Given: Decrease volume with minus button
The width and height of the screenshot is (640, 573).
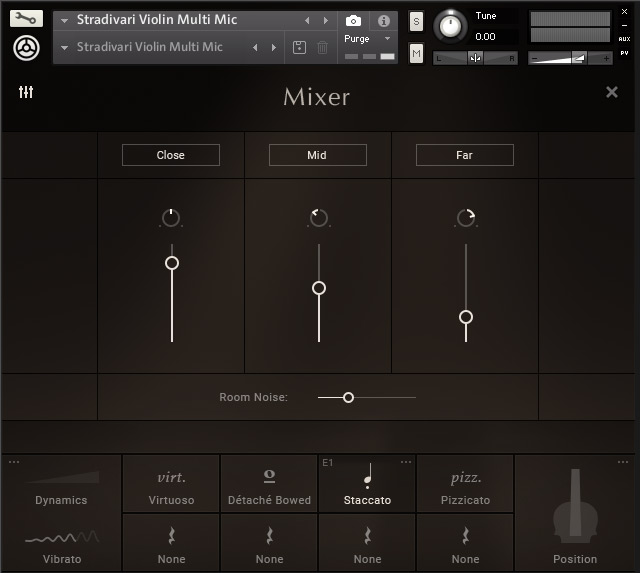Looking at the screenshot, I should (x=535, y=59).
